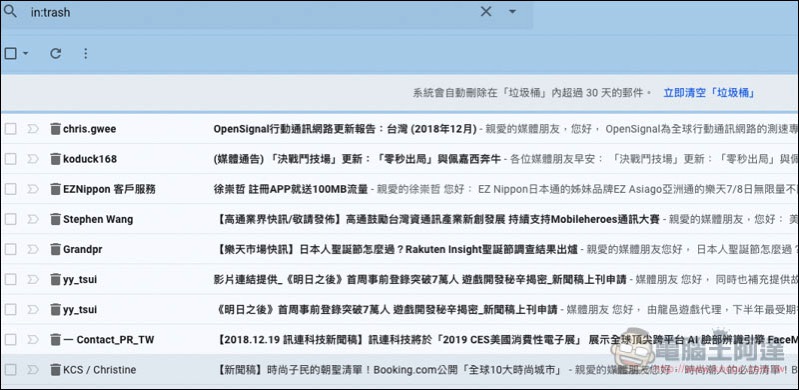Open the search options dropdown arrow
The width and height of the screenshot is (799, 390).
512,12
